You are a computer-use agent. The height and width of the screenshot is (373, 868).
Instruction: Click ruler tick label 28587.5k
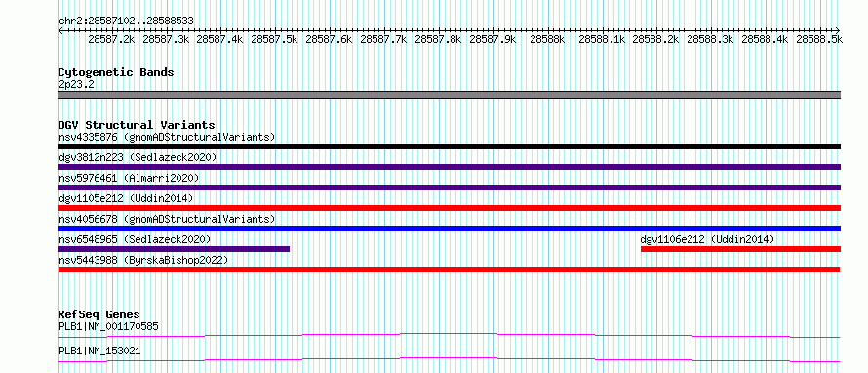point(275,39)
